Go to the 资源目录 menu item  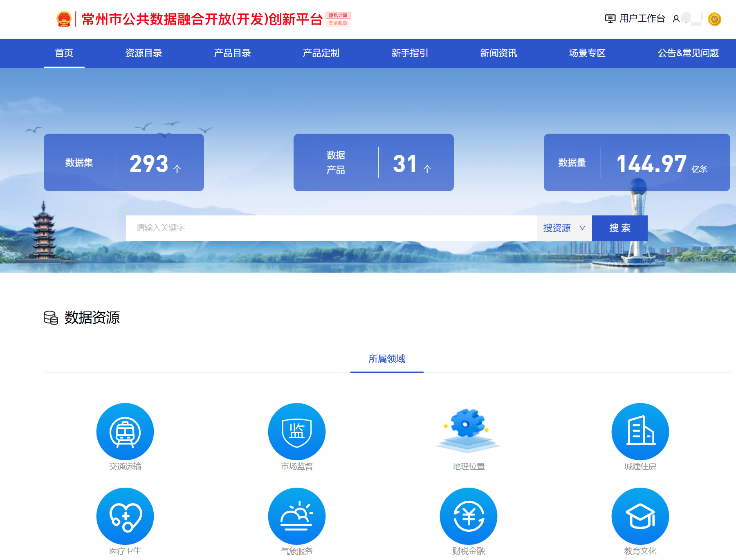pos(144,53)
